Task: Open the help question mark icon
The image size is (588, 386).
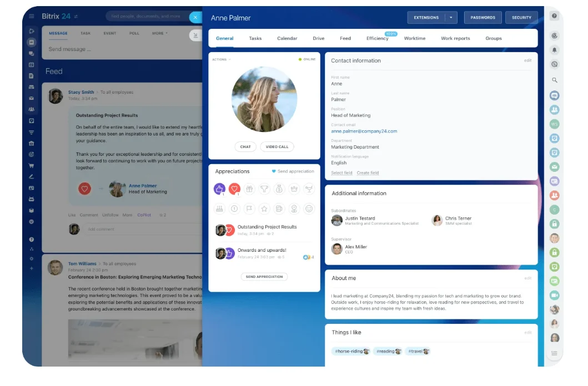Action: click(x=554, y=16)
